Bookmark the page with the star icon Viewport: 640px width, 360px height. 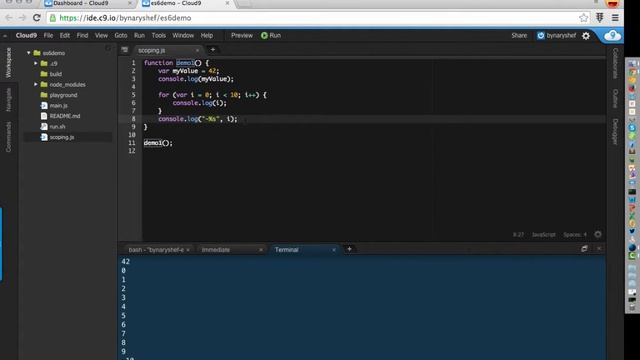coord(583,18)
